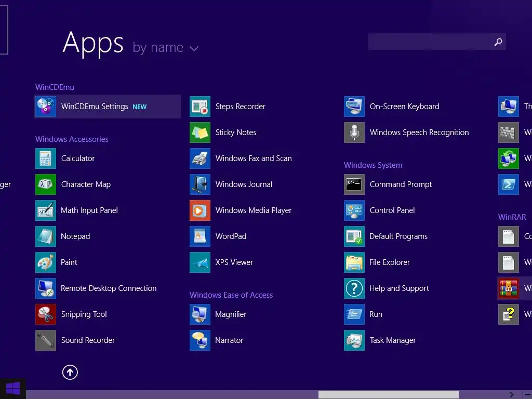Open WinRAR books icon

coord(508,288)
